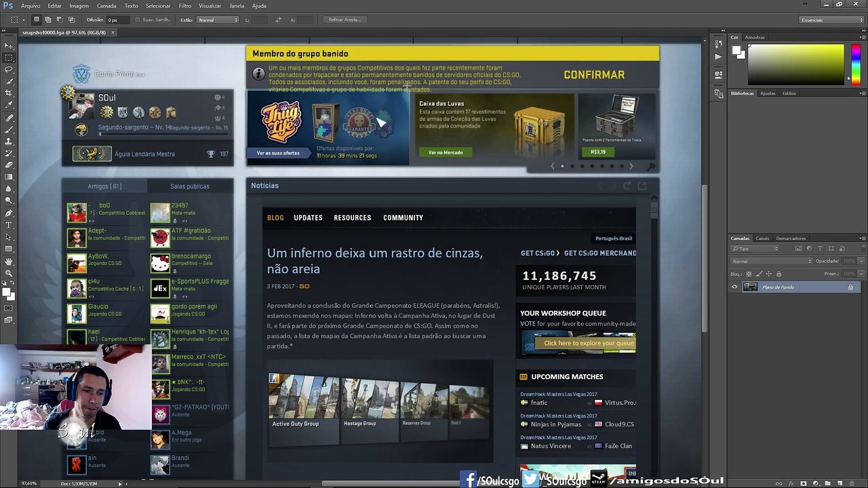Open the COMMUNITY link in the blog
Image resolution: width=868 pixels, height=488 pixels.
(x=403, y=218)
